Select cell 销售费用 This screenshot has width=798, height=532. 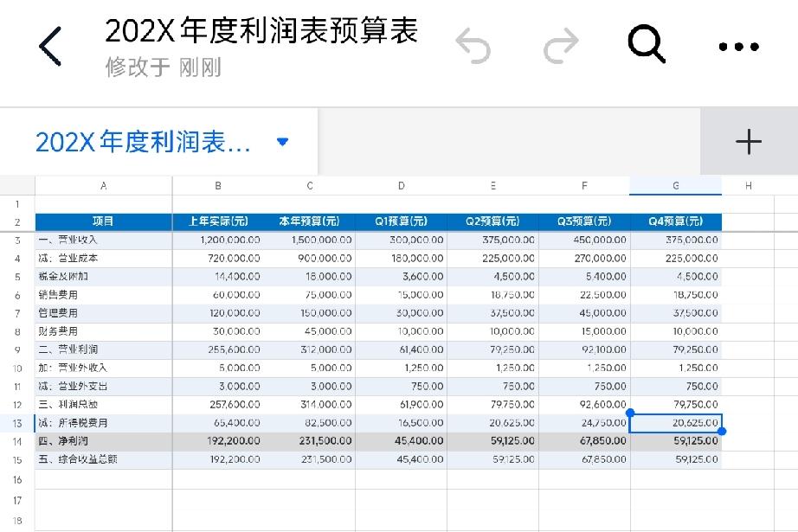[104, 295]
